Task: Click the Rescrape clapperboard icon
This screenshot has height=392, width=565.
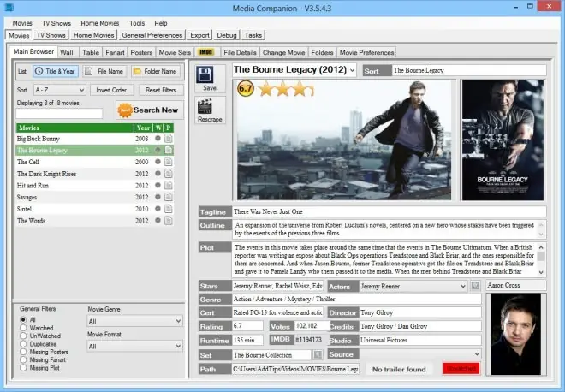Action: pos(205,107)
